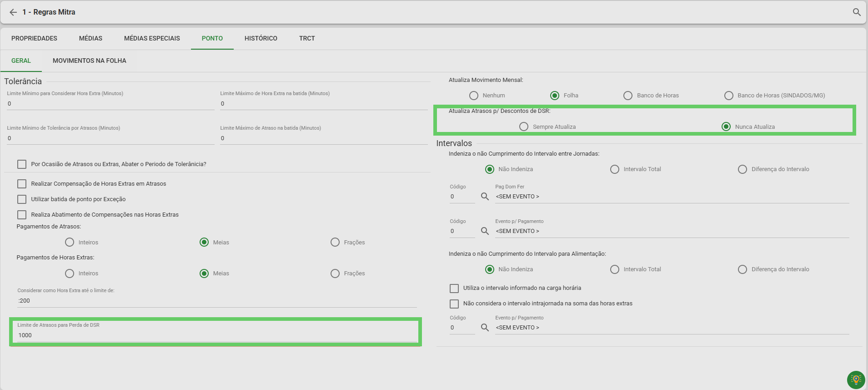Screen dimensions: 868x390
Task: Select Meias for Pagamentos de Horas Extras
Action: (204, 273)
